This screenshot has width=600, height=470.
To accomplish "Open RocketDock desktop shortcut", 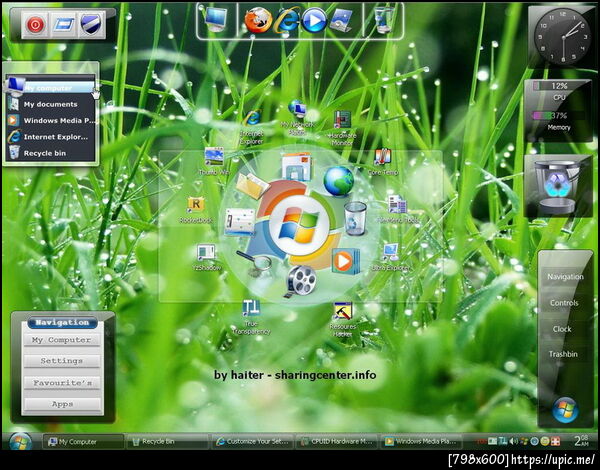I will coord(196,210).
